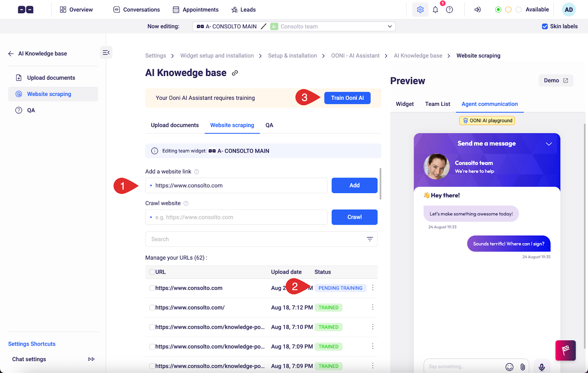Switch to the Widget preview tab
Viewport: 588px width, 373px height.
click(405, 104)
